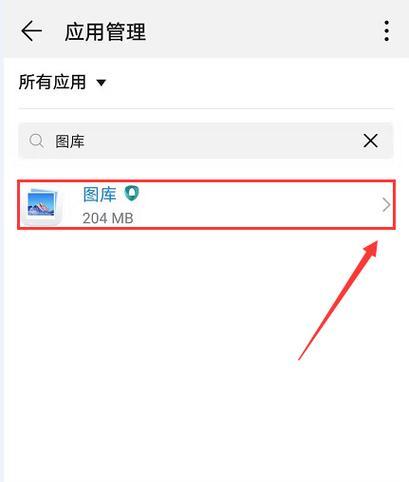409x482 pixels.
Task: Open the 所有应用 filter label
Action: point(53,82)
